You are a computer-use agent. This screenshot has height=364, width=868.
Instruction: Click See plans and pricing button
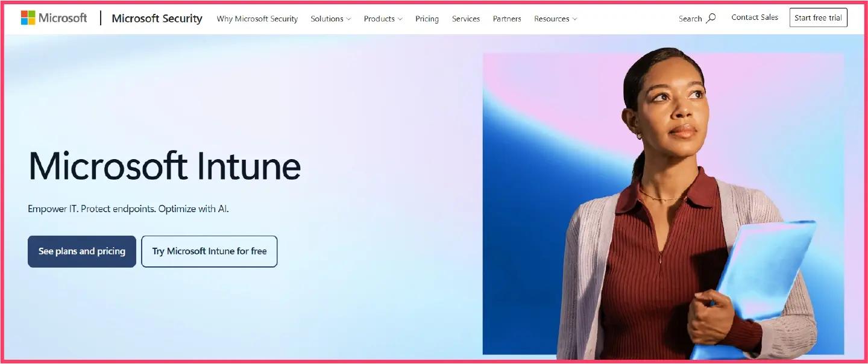point(82,251)
